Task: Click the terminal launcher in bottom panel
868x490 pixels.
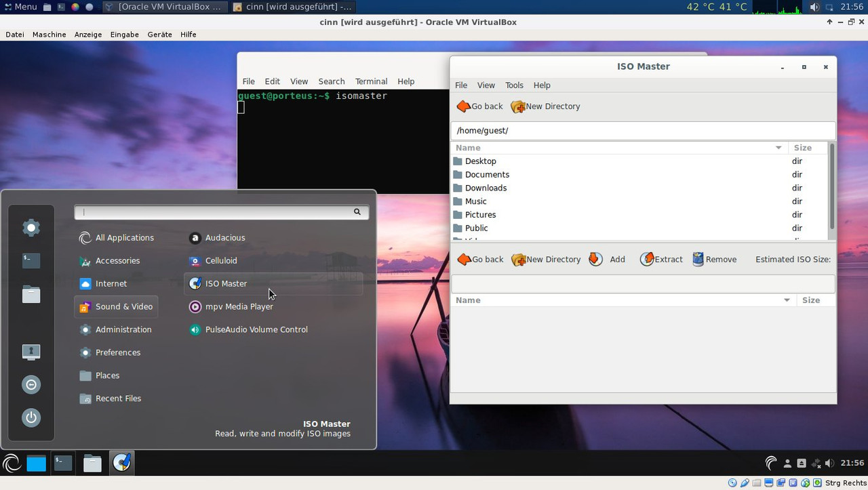Action: click(x=63, y=464)
